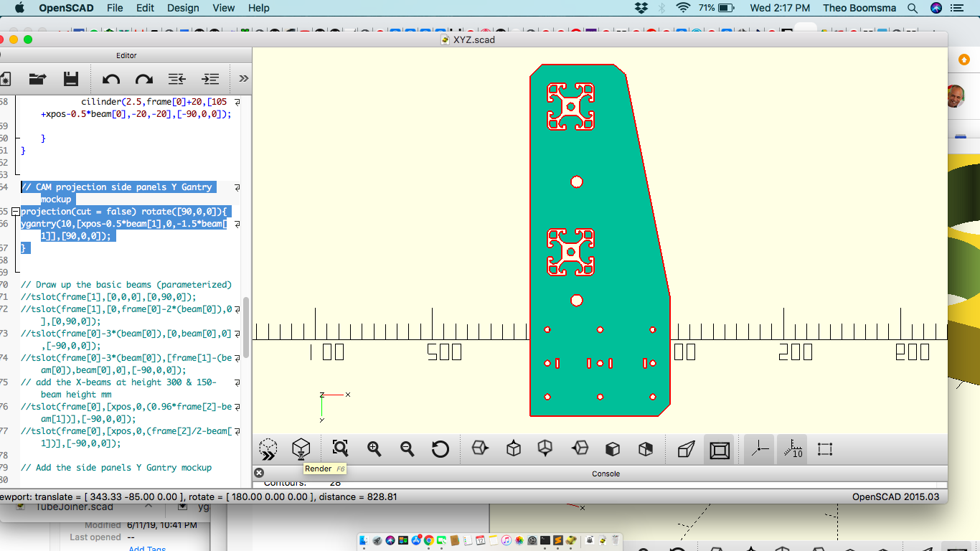Click the 'OpenSCAD 2015.03' status label
Viewport: 980px width, 551px height.
895,496
